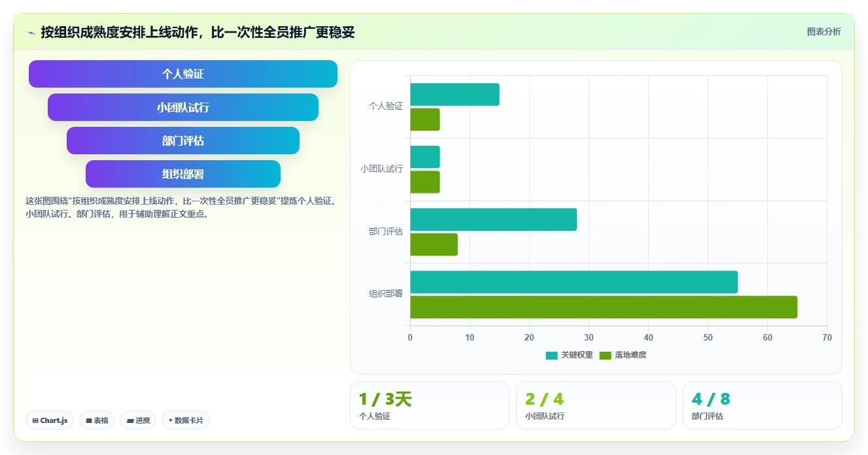The height and width of the screenshot is (455, 868).
Task: Click the 表格 tag chip
Action: [x=97, y=420]
